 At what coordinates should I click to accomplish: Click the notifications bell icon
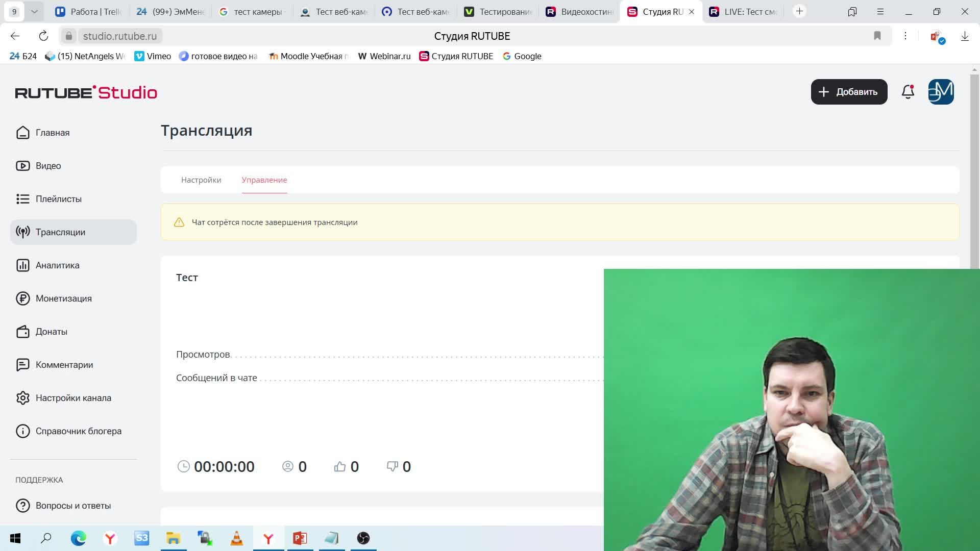click(908, 92)
